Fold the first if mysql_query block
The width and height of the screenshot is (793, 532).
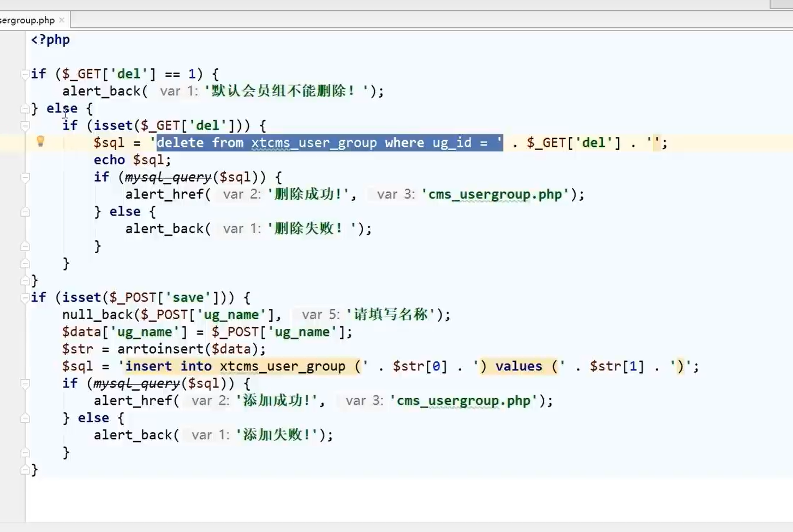pyautogui.click(x=25, y=177)
